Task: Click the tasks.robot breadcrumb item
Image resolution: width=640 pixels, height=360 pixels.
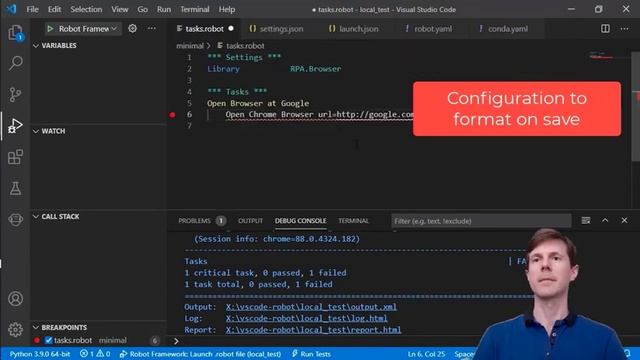Action: (x=241, y=46)
